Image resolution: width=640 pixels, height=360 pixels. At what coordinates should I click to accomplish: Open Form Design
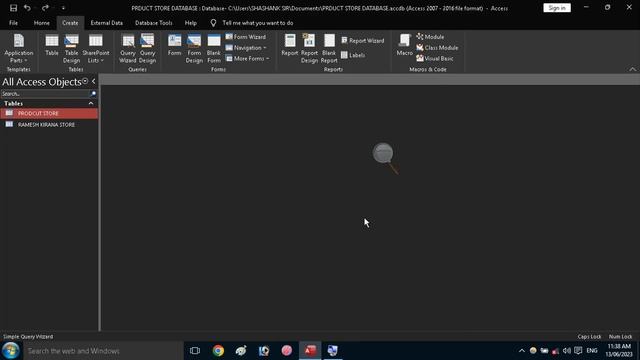coord(194,49)
